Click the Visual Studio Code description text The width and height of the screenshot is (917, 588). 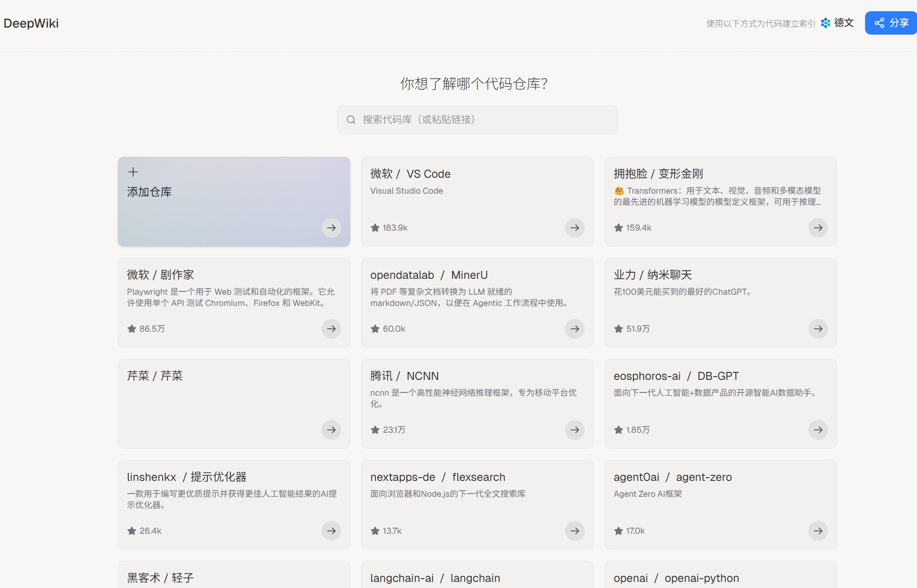(x=407, y=191)
